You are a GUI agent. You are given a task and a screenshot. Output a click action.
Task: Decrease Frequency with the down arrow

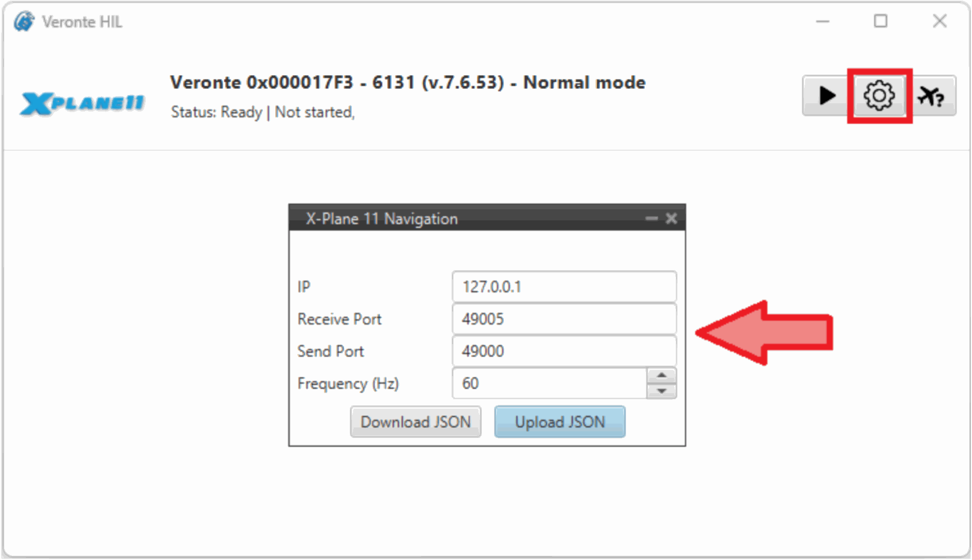[x=661, y=391]
